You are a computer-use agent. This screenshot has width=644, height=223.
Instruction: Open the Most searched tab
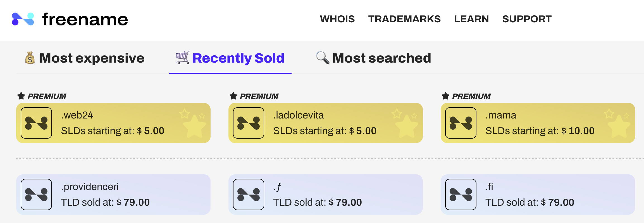tap(373, 58)
